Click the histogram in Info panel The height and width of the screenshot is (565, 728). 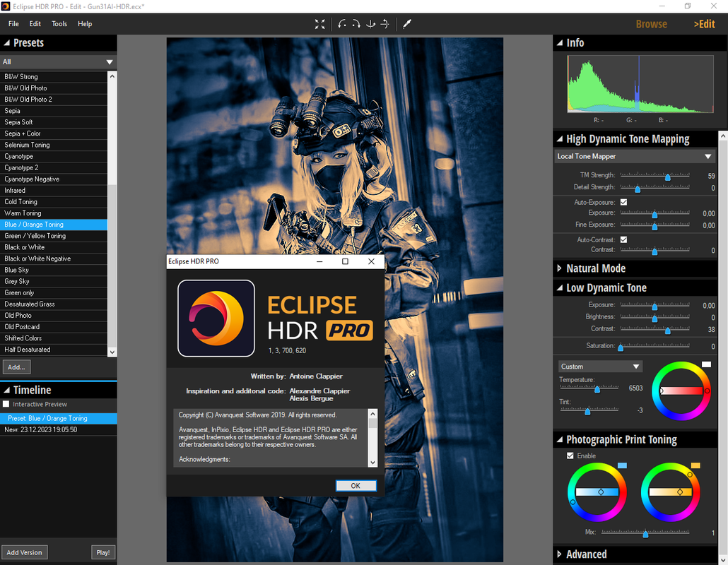click(x=640, y=84)
